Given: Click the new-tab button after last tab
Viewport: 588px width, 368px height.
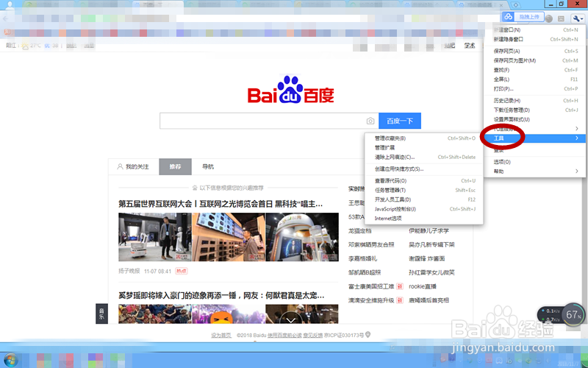Looking at the screenshot, I should coord(516,5).
